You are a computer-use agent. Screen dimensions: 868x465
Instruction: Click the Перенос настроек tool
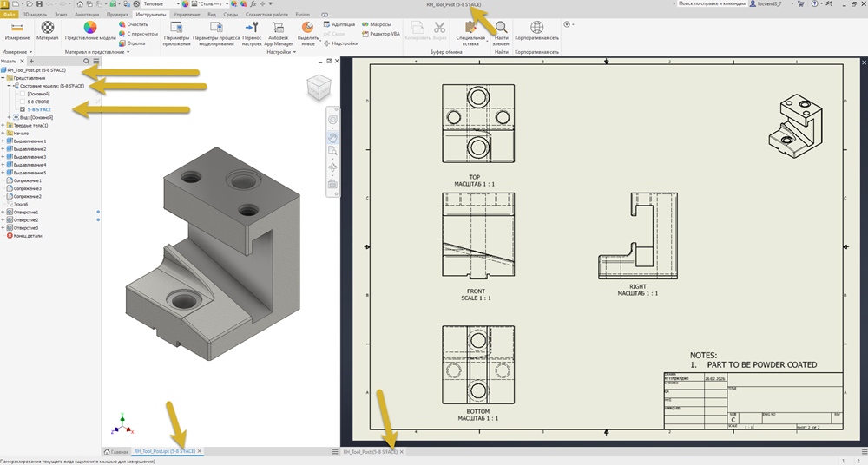pos(252,34)
